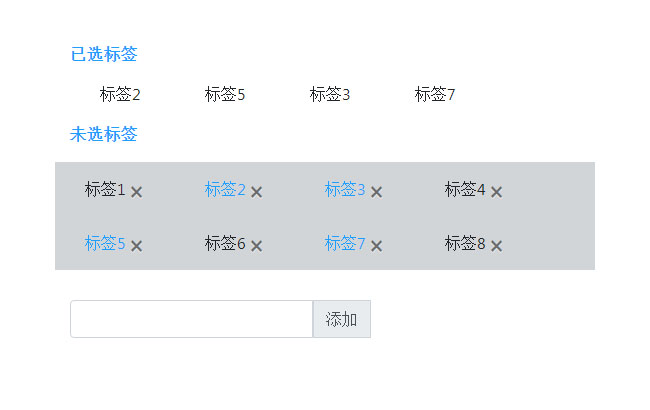
Task: Toggle blue 标签3 in the gray panel
Action: [345, 190]
